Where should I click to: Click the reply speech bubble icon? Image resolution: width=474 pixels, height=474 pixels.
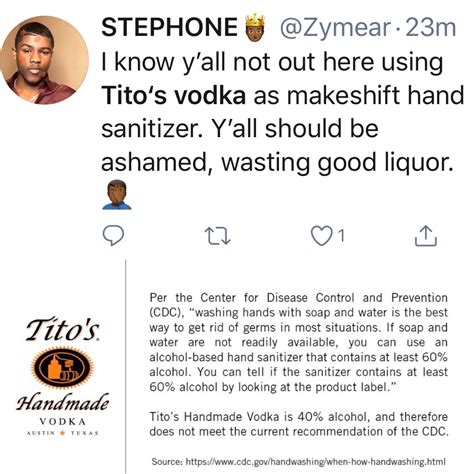coord(113,236)
